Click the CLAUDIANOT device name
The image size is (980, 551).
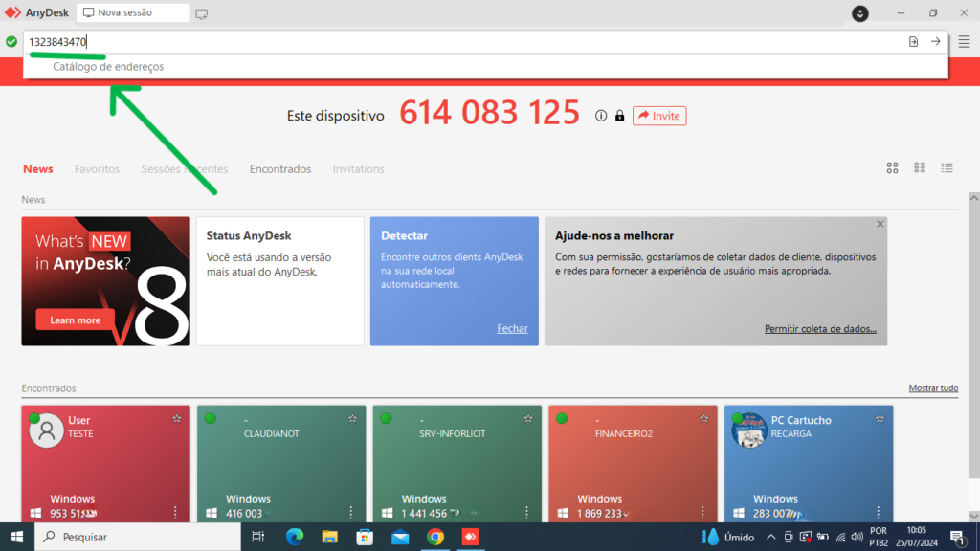point(271,433)
